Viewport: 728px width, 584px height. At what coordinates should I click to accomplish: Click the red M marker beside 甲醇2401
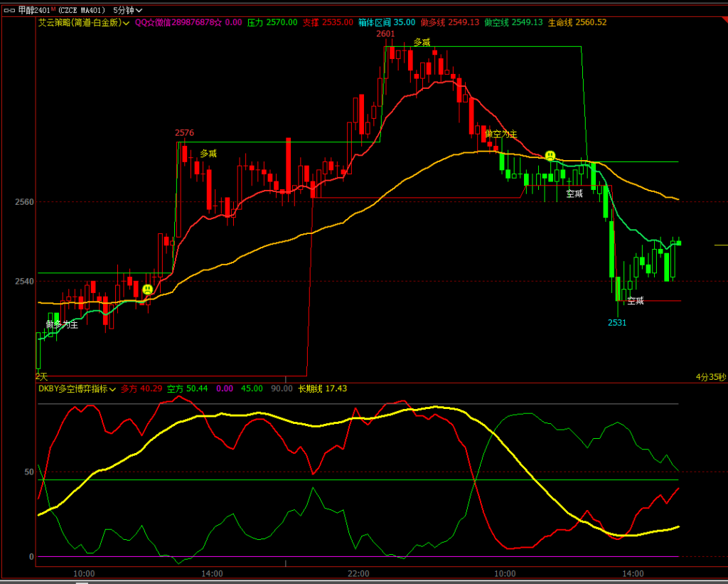pyautogui.click(x=53, y=9)
